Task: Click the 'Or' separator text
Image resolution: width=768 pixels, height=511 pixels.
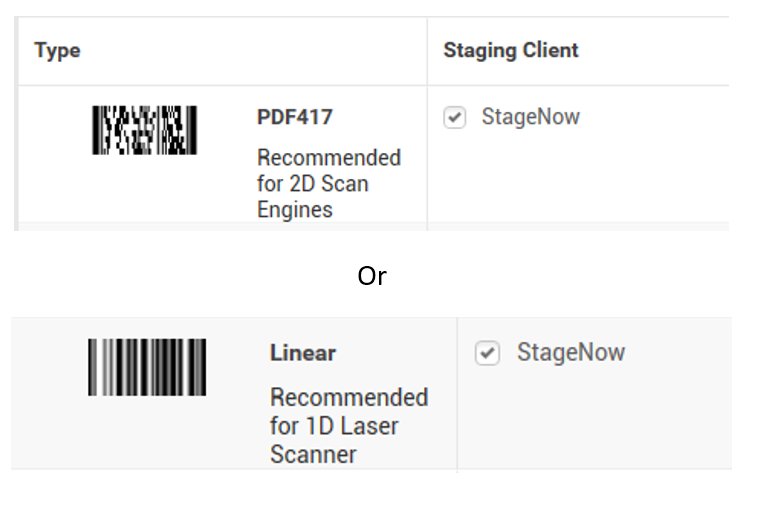Action: pyautogui.click(x=372, y=276)
